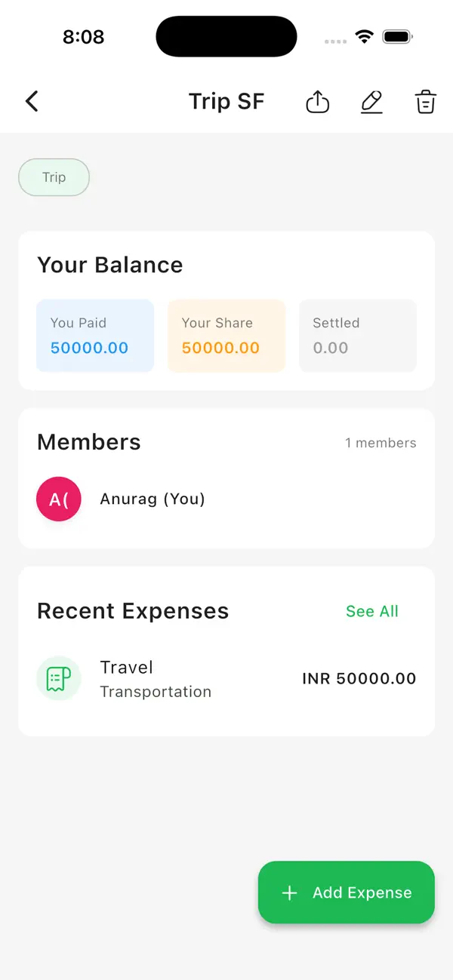Open the edit pencil icon to rename trip
The width and height of the screenshot is (453, 980).
tap(371, 101)
